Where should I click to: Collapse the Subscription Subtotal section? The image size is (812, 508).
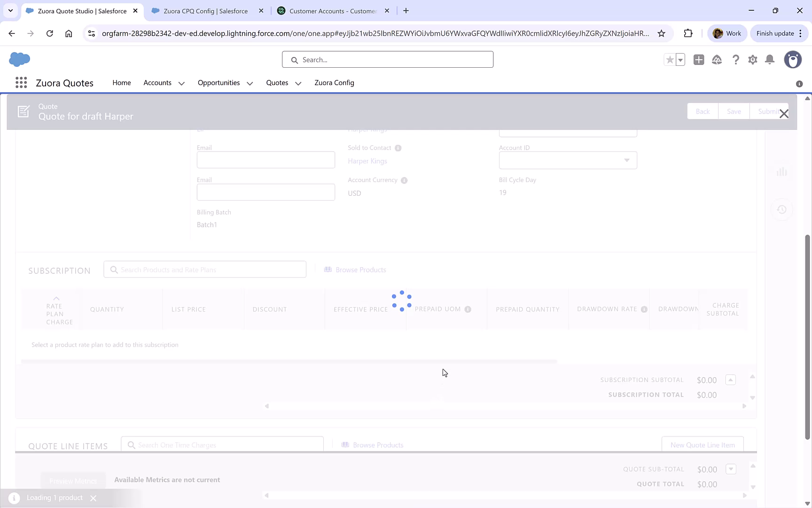pyautogui.click(x=730, y=380)
